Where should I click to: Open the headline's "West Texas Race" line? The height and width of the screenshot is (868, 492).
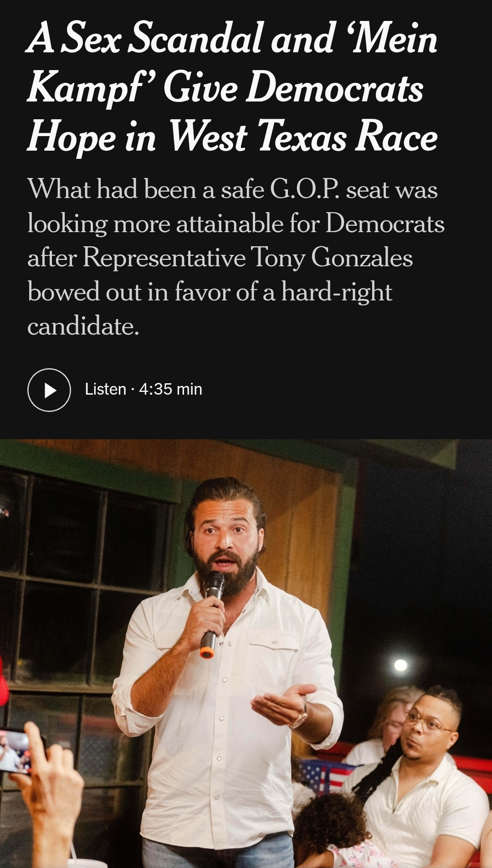303,137
